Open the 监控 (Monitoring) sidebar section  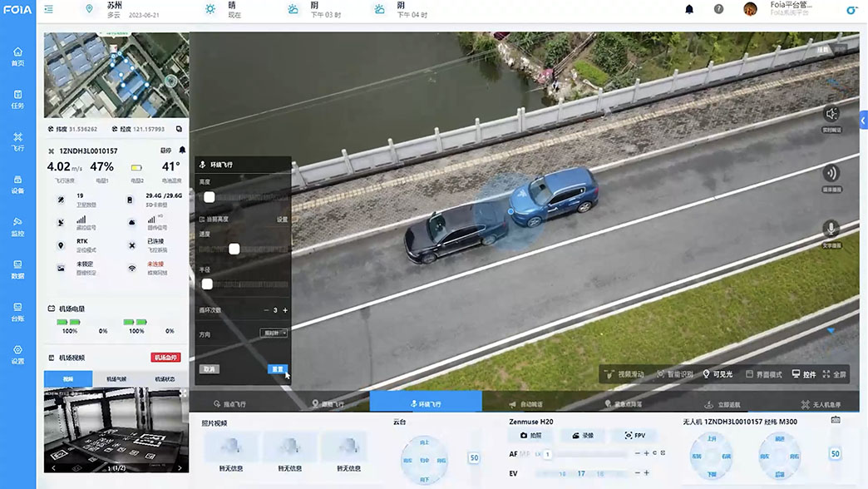[17, 225]
